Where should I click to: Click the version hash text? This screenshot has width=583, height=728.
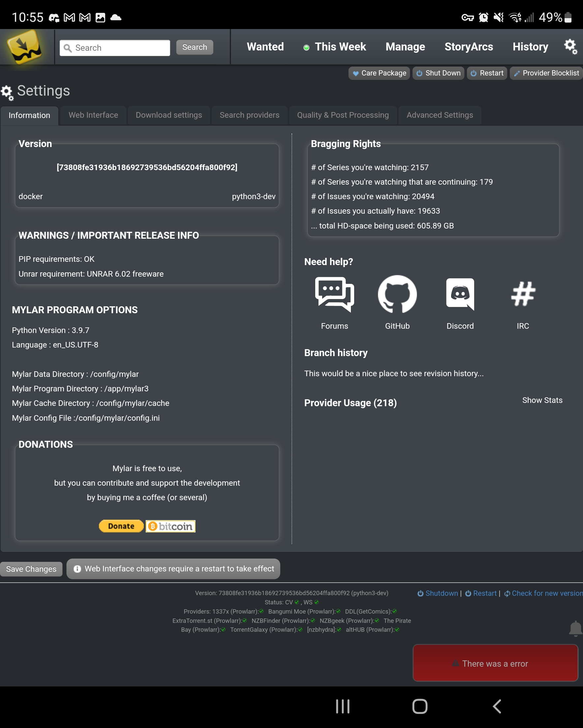(147, 167)
